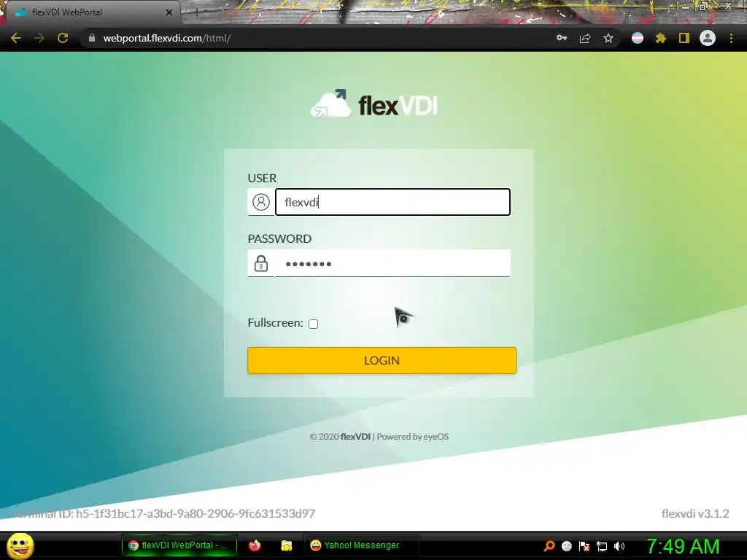The width and height of the screenshot is (747, 560).
Task: Click the USER label
Action: pyautogui.click(x=262, y=178)
